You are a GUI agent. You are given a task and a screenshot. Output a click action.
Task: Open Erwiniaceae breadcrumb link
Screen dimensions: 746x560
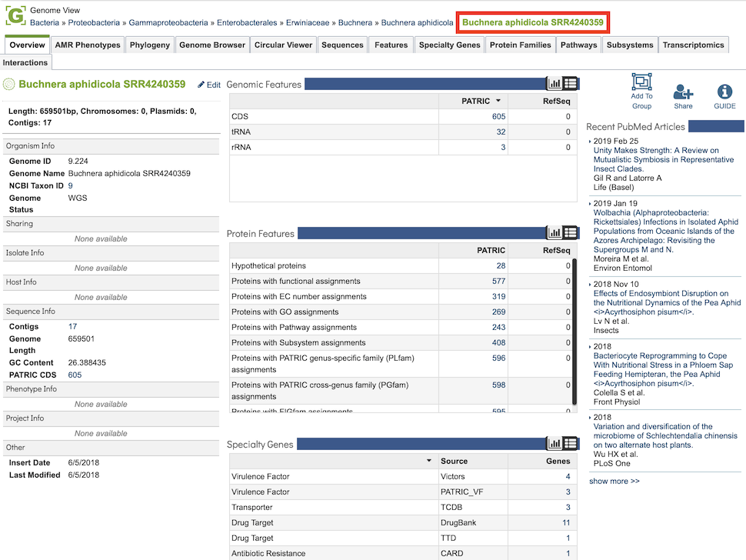coord(308,22)
